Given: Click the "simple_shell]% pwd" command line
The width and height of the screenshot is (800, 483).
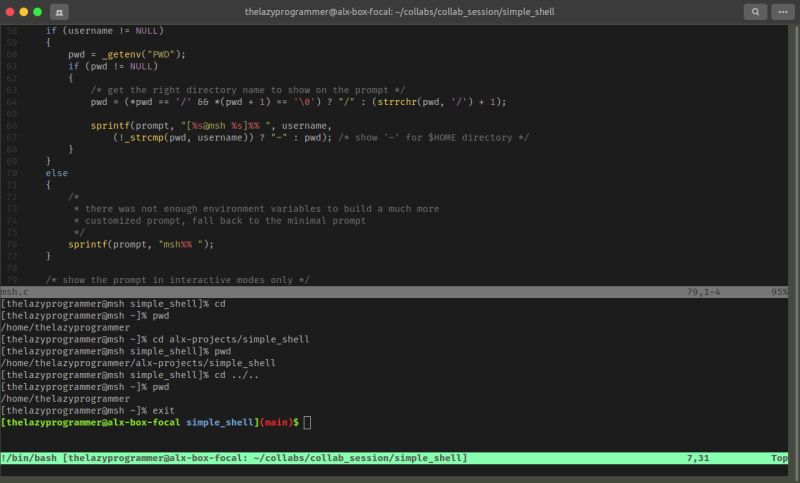Looking at the screenshot, I should [x=115, y=351].
